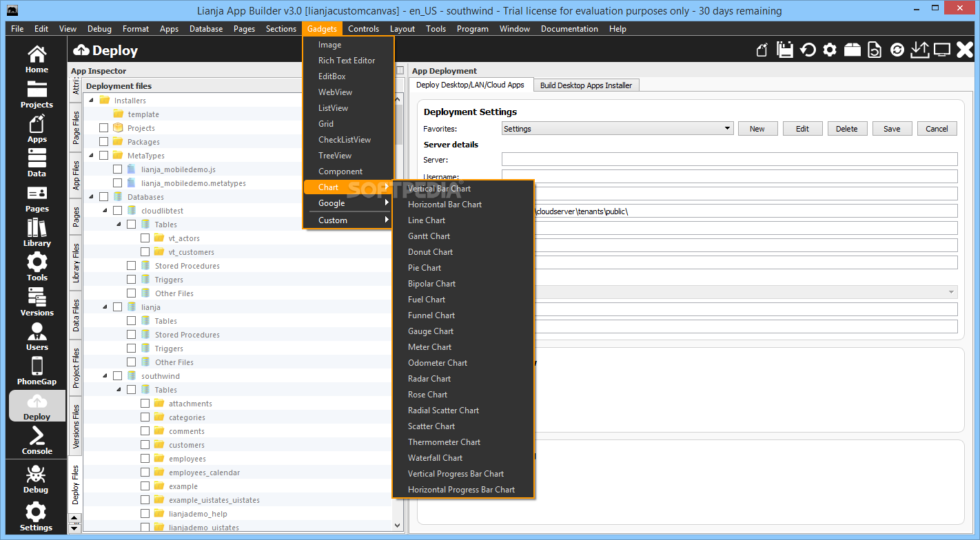This screenshot has width=980, height=540.
Task: Open the Versions workspace
Action: point(37,302)
